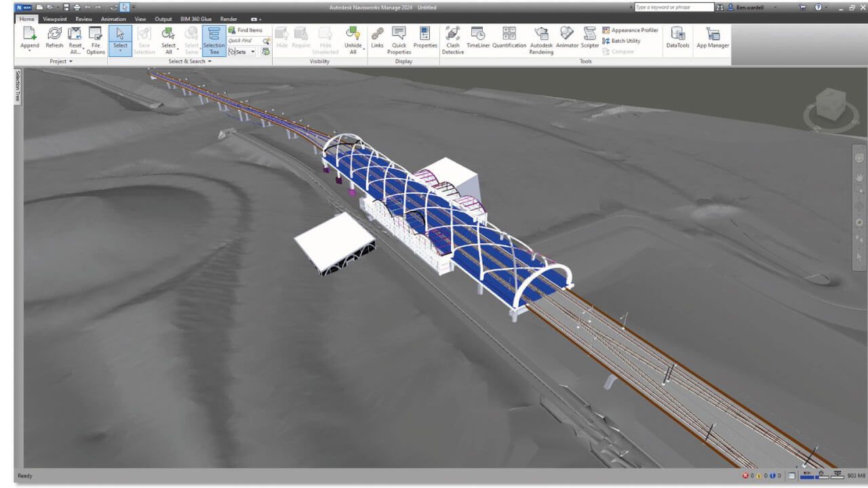The image size is (868, 488).
Task: Click Appearance Profiler
Action: (x=630, y=30)
